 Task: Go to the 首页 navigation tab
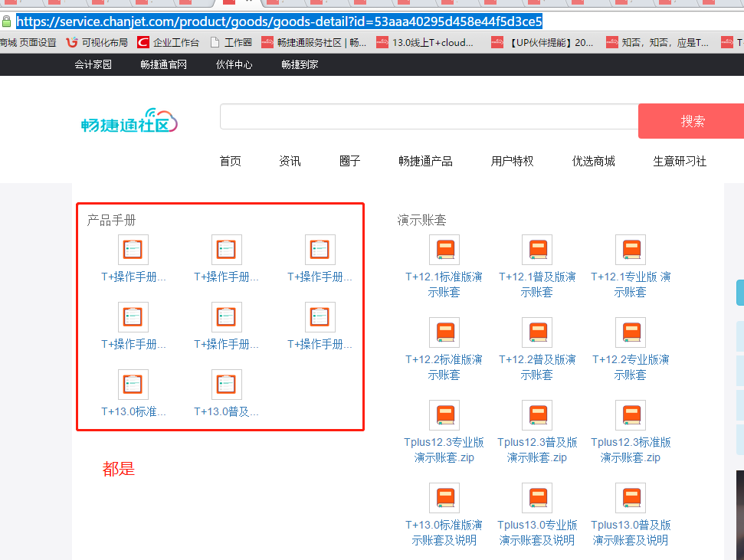tap(230, 162)
